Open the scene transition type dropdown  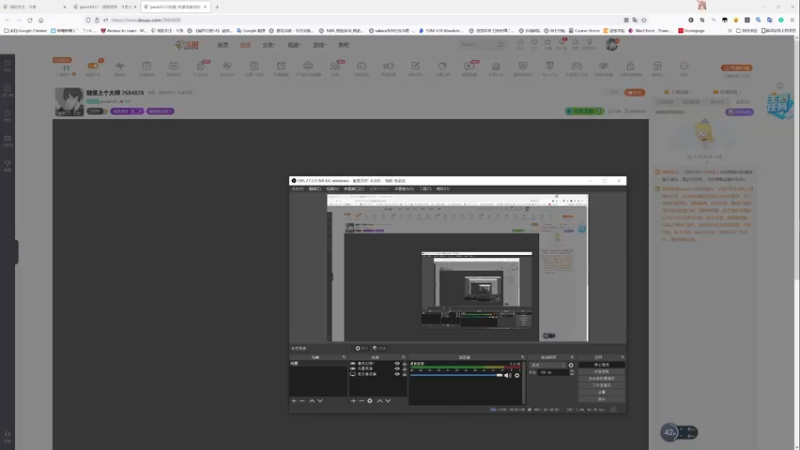point(548,365)
